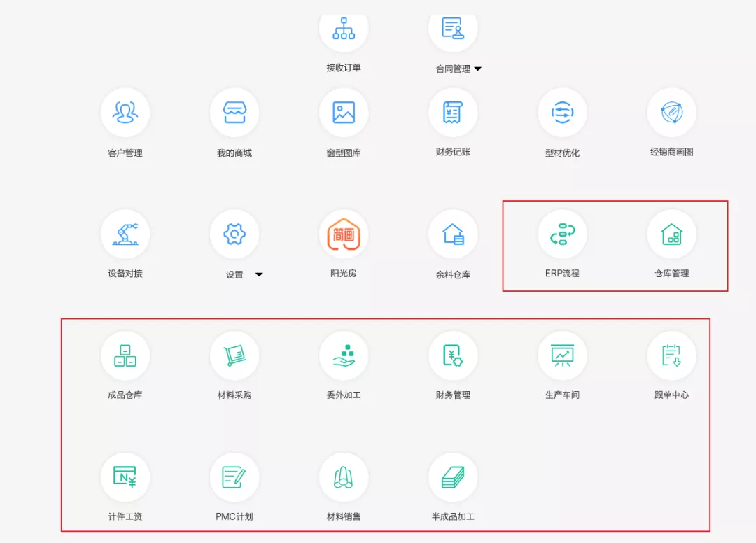Open the 成品仓库 finished goods icon

[125, 355]
